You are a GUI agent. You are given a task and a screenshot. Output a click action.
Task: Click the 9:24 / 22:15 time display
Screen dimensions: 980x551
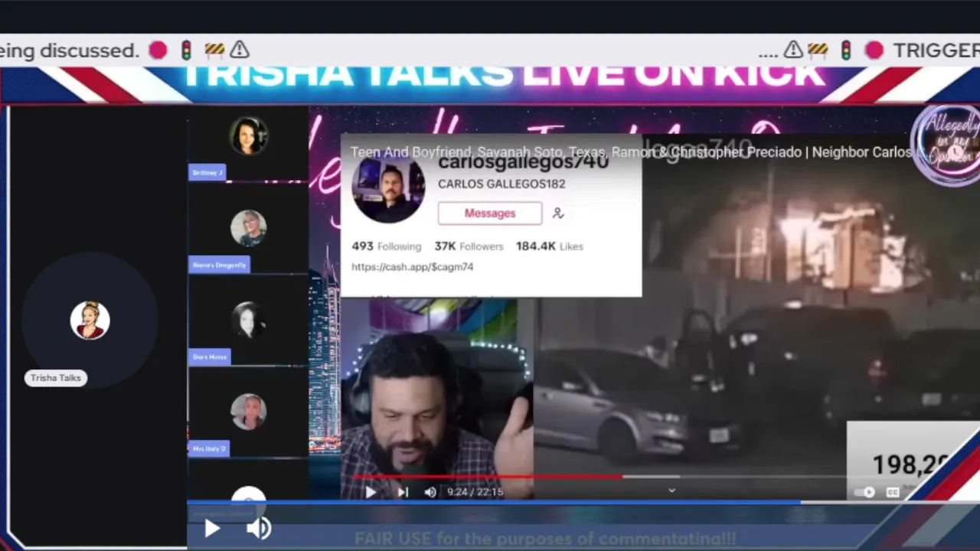coord(475,492)
